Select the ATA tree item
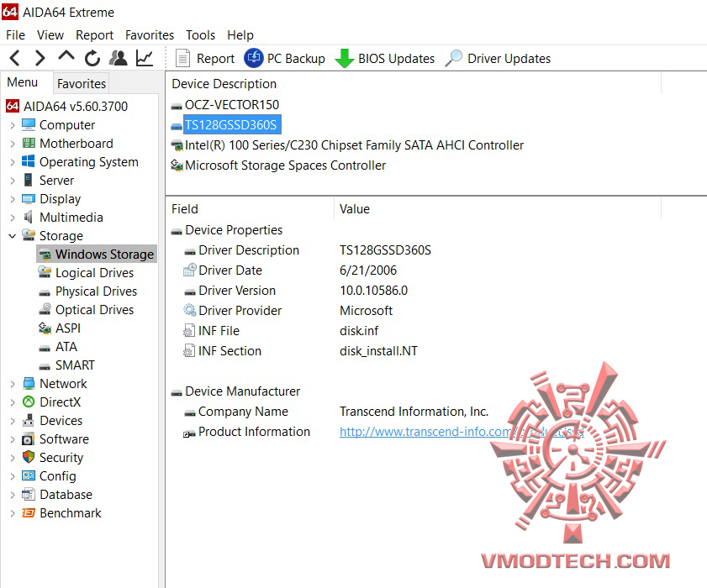Image resolution: width=707 pixels, height=588 pixels. coord(66,346)
